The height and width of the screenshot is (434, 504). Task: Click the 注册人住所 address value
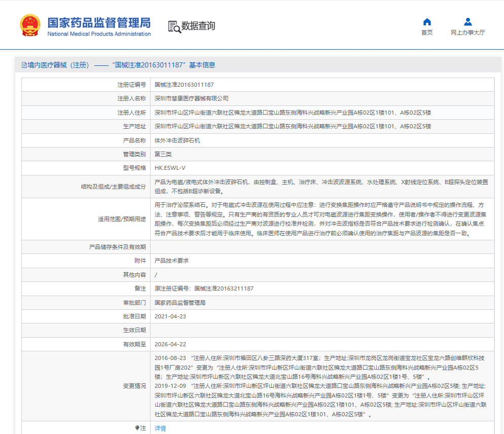pos(293,113)
